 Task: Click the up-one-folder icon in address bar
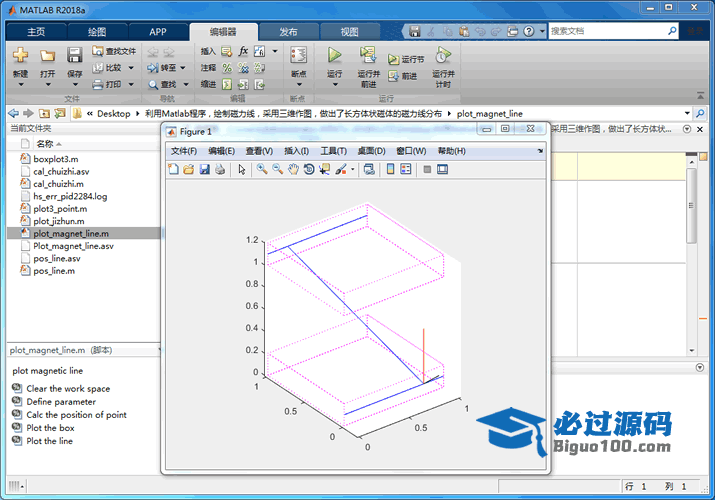44,113
